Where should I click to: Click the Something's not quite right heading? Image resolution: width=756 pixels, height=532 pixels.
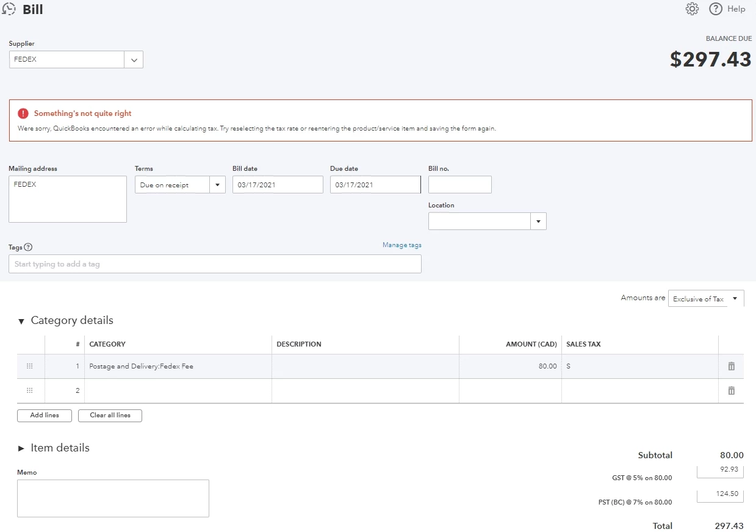click(83, 113)
